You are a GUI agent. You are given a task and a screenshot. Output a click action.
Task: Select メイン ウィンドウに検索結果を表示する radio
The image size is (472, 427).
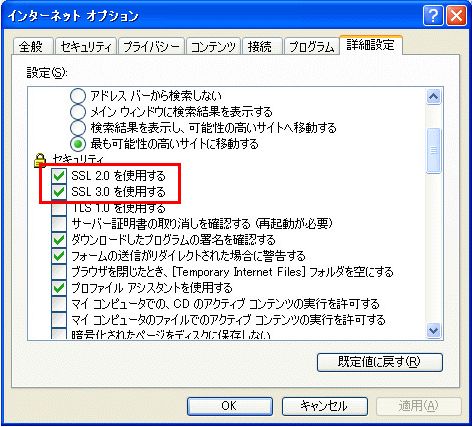click(x=78, y=112)
